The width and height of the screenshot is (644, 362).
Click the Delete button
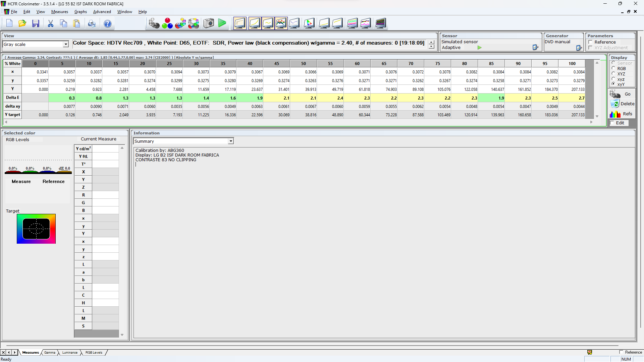[622, 104]
